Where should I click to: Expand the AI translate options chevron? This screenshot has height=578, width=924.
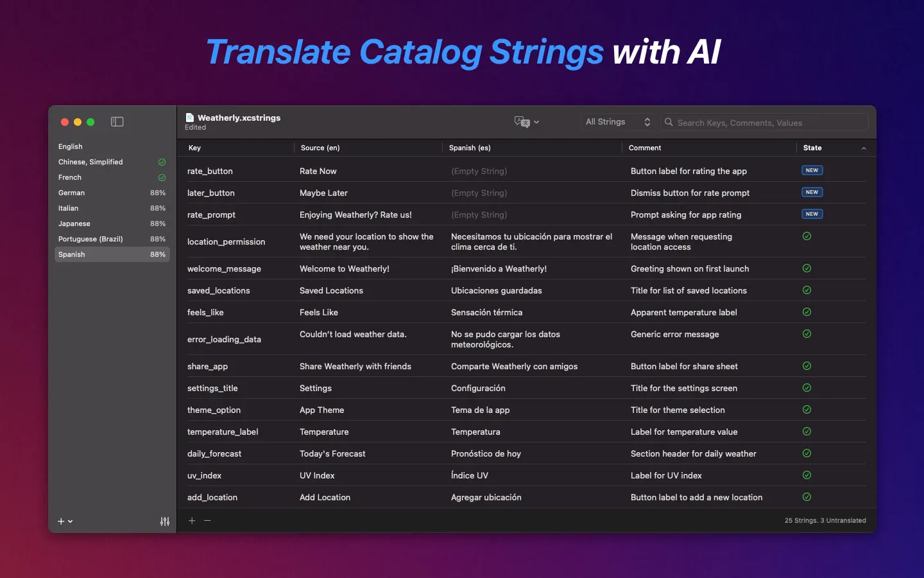coord(536,122)
